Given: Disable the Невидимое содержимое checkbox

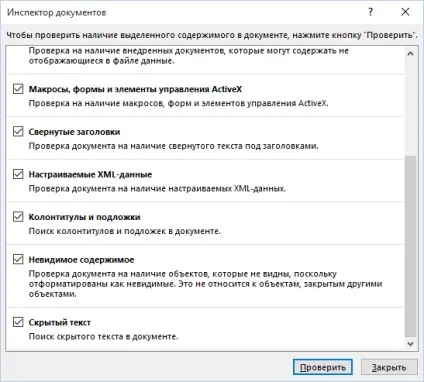Looking at the screenshot, I should [x=18, y=260].
